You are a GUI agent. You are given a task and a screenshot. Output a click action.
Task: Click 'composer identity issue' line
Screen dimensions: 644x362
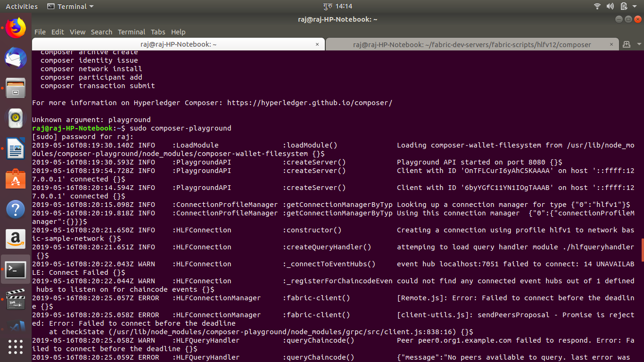click(89, 60)
